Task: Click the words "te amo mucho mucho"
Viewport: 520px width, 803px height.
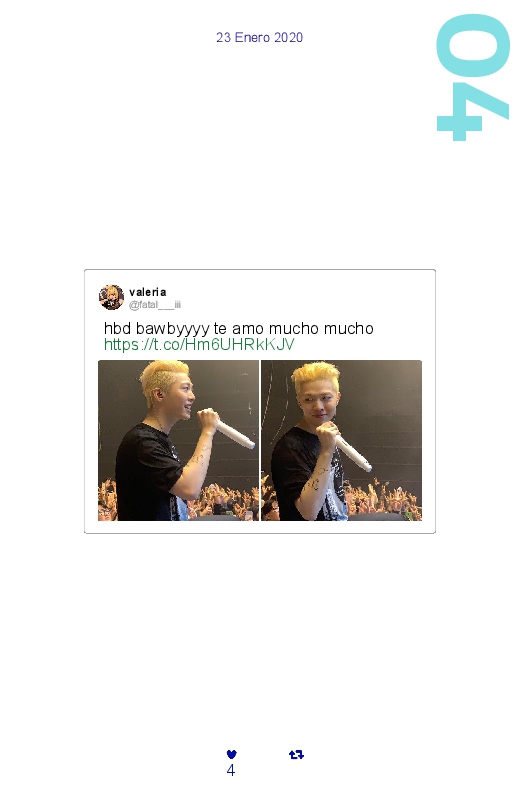Action: pyautogui.click(x=294, y=328)
